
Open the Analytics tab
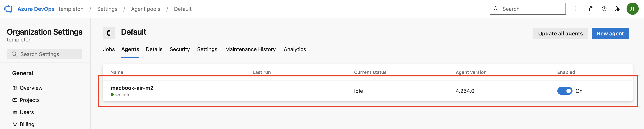click(x=295, y=49)
